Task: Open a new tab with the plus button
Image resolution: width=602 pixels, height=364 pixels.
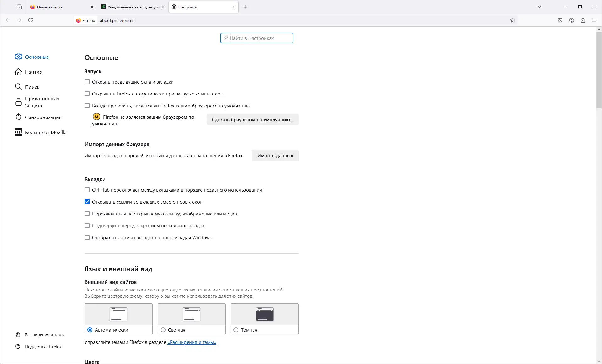Action: 245,7
